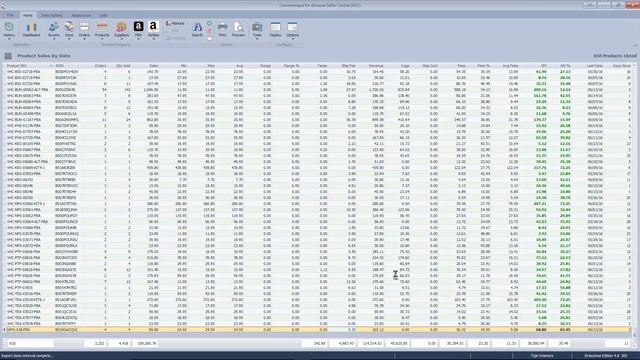The height and width of the screenshot is (360, 640).
Task: Click the 810 Products Listed label
Action: click(x=615, y=56)
